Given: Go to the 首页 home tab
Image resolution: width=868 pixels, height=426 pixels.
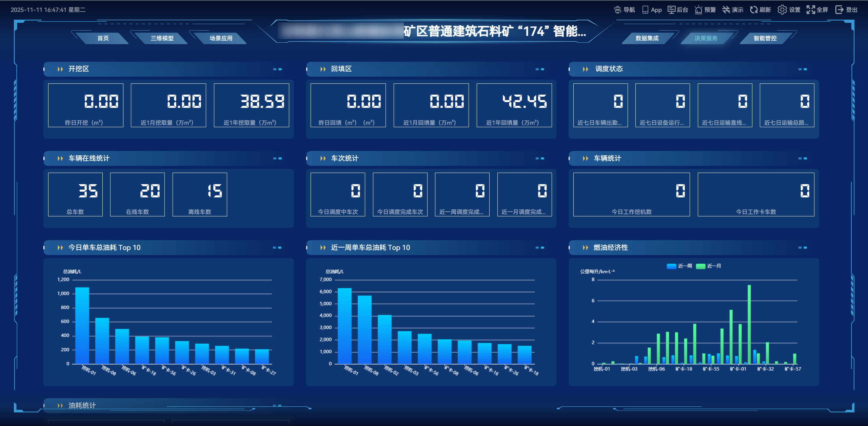Looking at the screenshot, I should (x=103, y=38).
